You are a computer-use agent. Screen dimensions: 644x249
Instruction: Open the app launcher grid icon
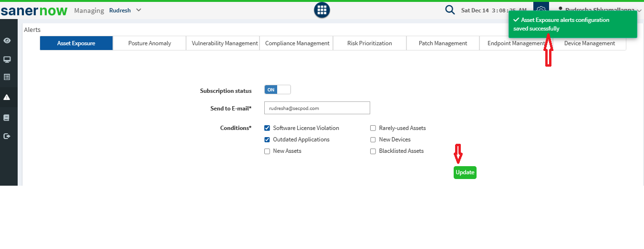322,10
